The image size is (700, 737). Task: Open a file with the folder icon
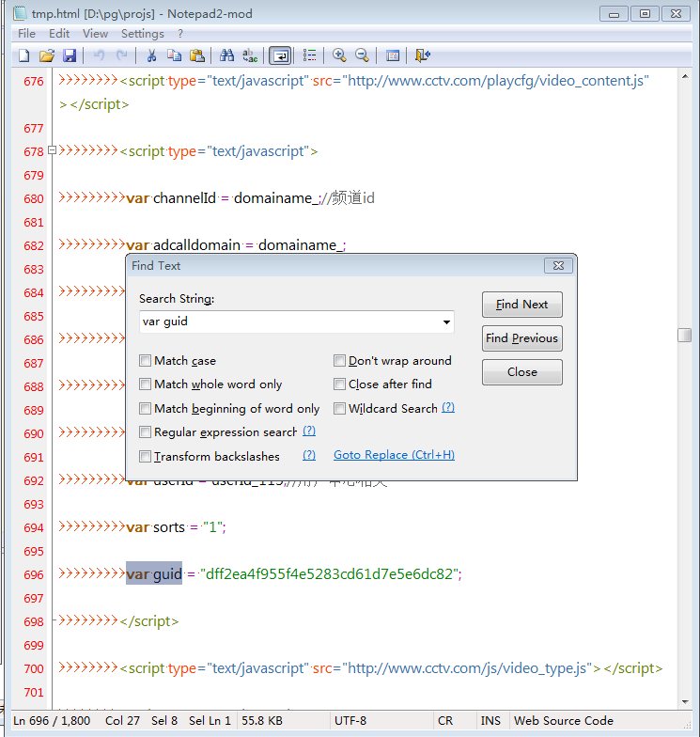pyautogui.click(x=47, y=56)
